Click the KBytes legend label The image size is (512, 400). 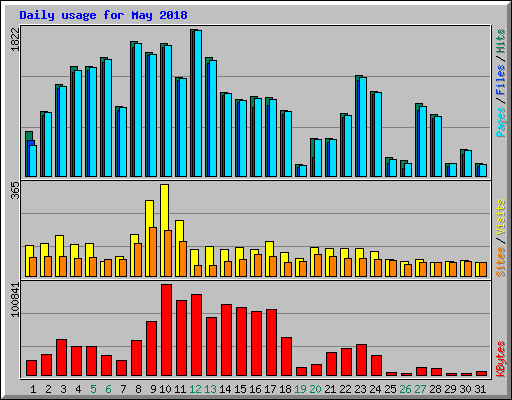point(501,359)
